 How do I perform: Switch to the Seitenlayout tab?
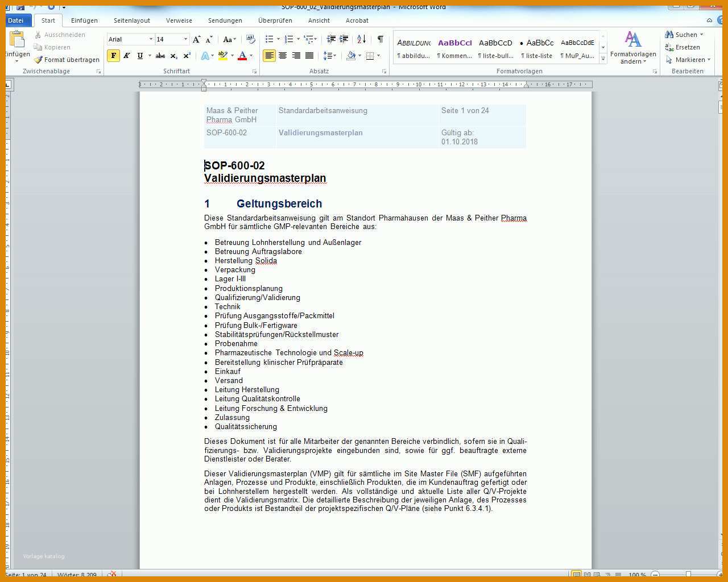132,20
